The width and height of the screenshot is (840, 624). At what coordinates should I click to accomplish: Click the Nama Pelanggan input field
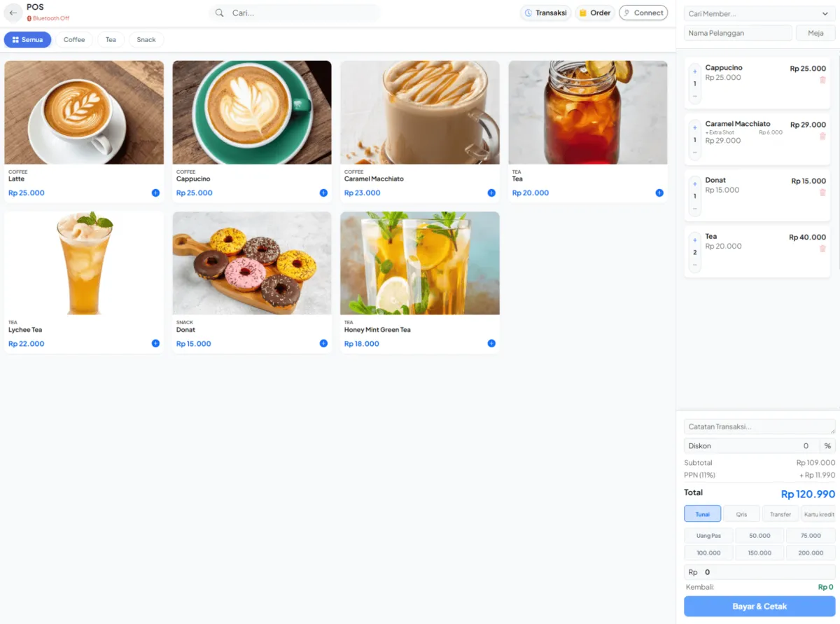coord(738,33)
